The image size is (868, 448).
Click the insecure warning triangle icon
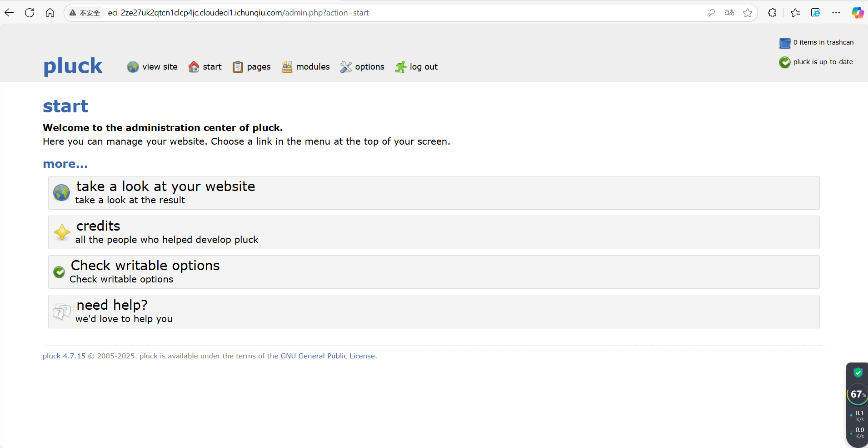73,13
